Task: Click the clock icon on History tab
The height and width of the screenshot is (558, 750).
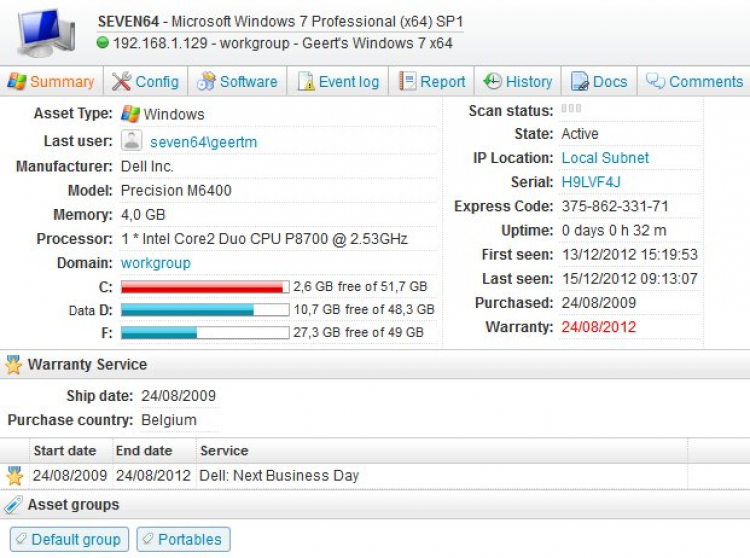Action: (x=492, y=81)
